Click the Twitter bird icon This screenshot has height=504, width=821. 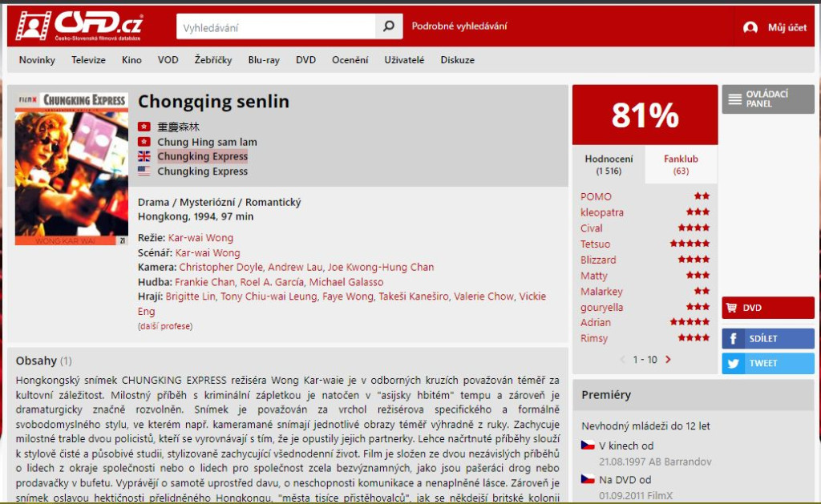[733, 363]
